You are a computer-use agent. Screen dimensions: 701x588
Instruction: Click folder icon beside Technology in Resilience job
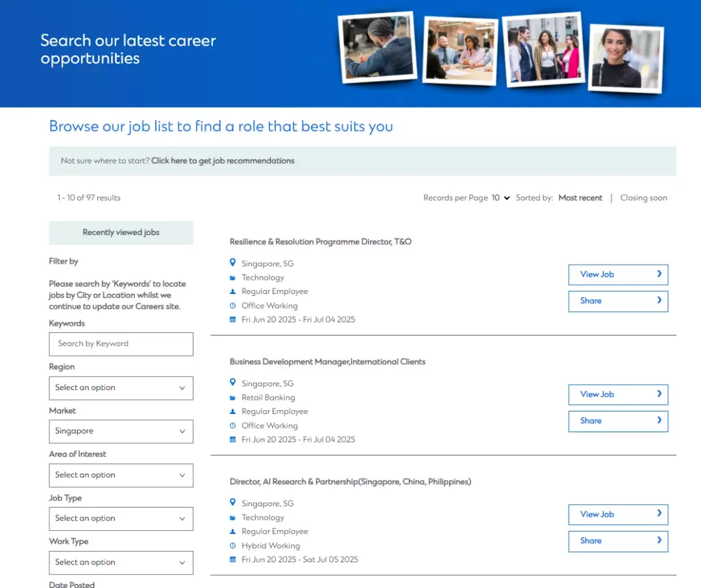[232, 278]
